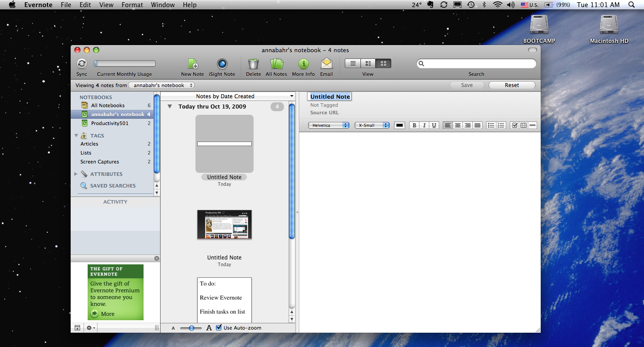Click the Source URL field label

[325, 113]
